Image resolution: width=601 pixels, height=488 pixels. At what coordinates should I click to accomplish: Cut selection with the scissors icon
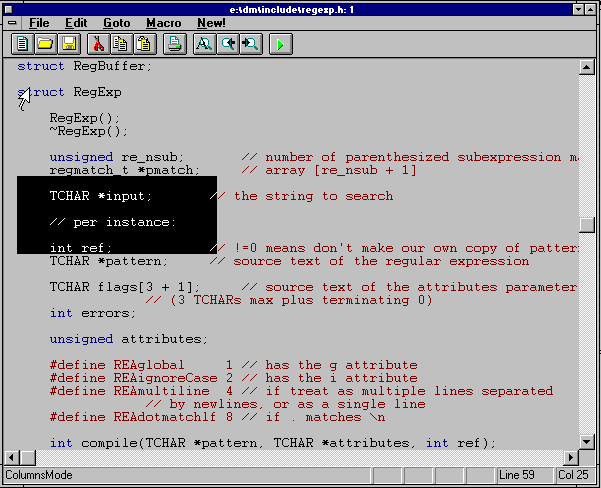(x=99, y=44)
